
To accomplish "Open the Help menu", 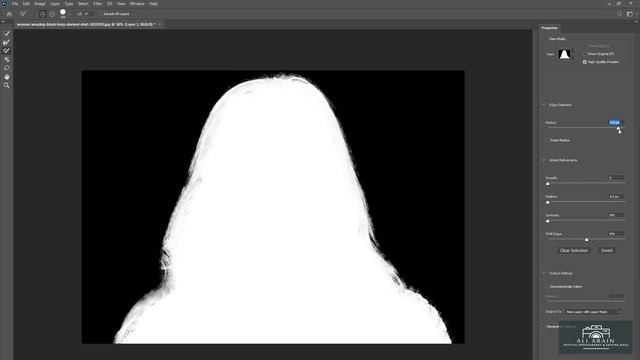I will point(153,4).
